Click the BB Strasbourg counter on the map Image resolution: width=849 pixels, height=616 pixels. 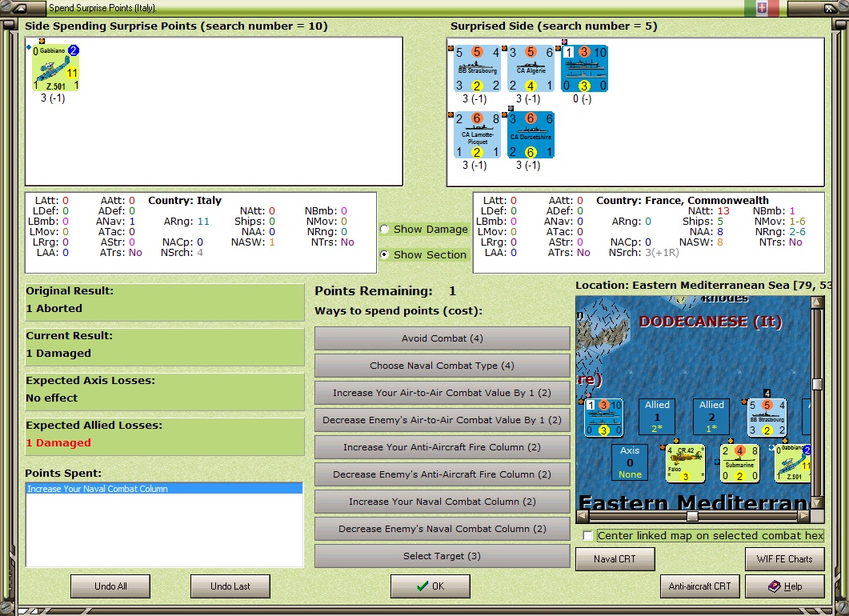tap(766, 418)
